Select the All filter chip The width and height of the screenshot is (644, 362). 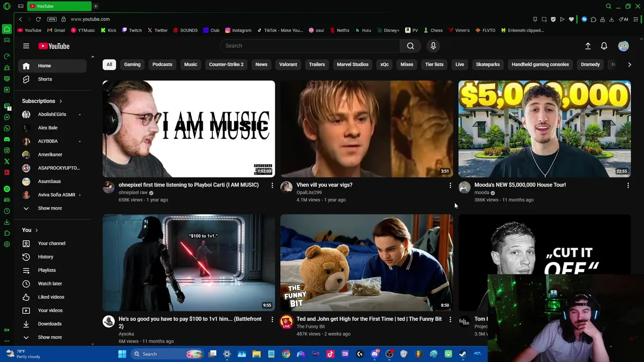coord(109,64)
